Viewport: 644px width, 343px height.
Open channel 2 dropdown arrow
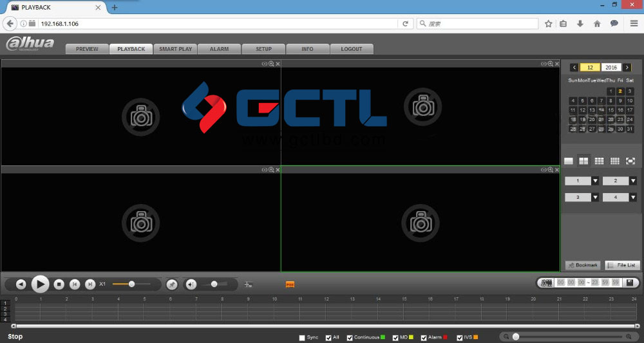[633, 181]
